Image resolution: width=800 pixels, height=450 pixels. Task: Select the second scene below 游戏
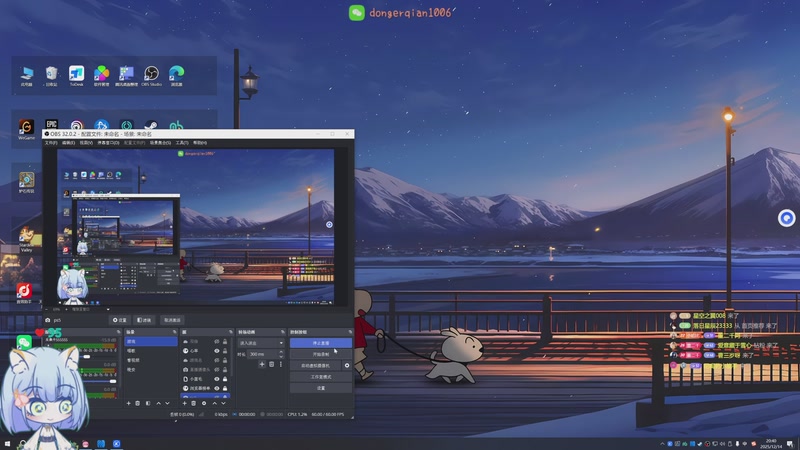coord(151,351)
